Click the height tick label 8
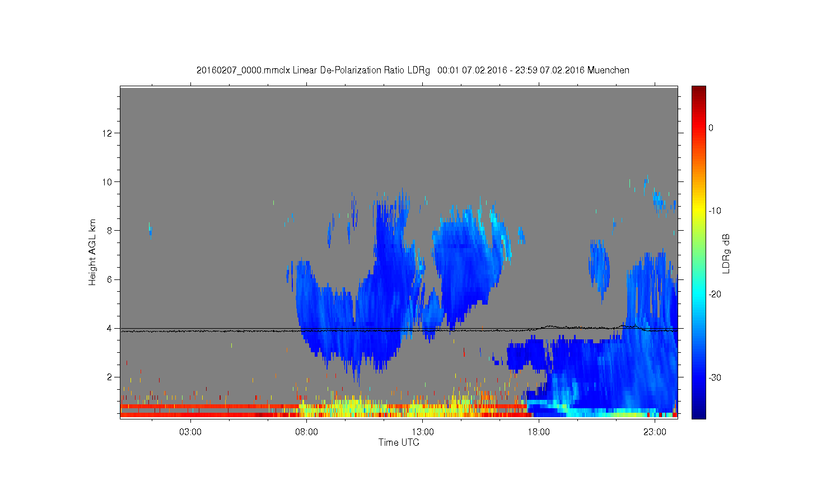Image resolution: width=840 pixels, height=504 pixels. pos(110,231)
